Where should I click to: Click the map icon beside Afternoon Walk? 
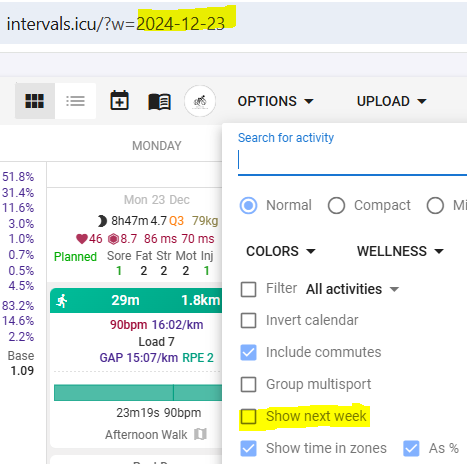click(x=200, y=434)
